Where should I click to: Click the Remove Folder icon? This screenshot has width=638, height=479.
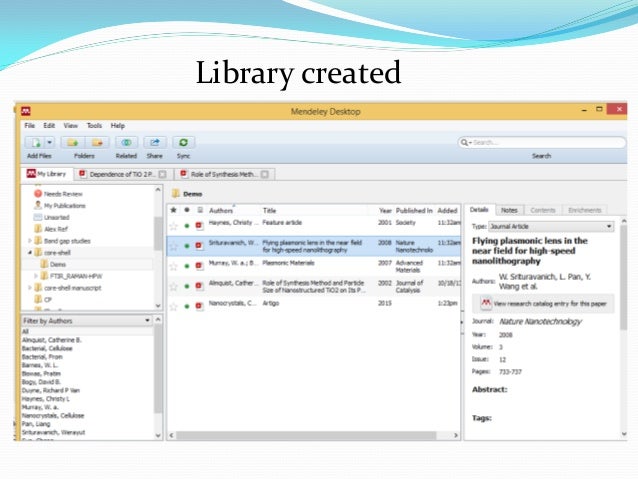pyautogui.click(x=97, y=142)
